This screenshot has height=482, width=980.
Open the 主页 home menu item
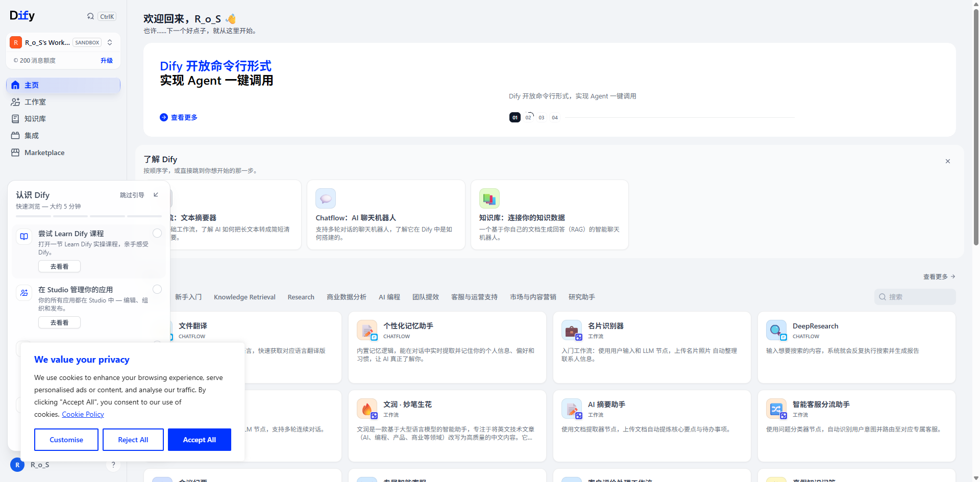(63, 85)
